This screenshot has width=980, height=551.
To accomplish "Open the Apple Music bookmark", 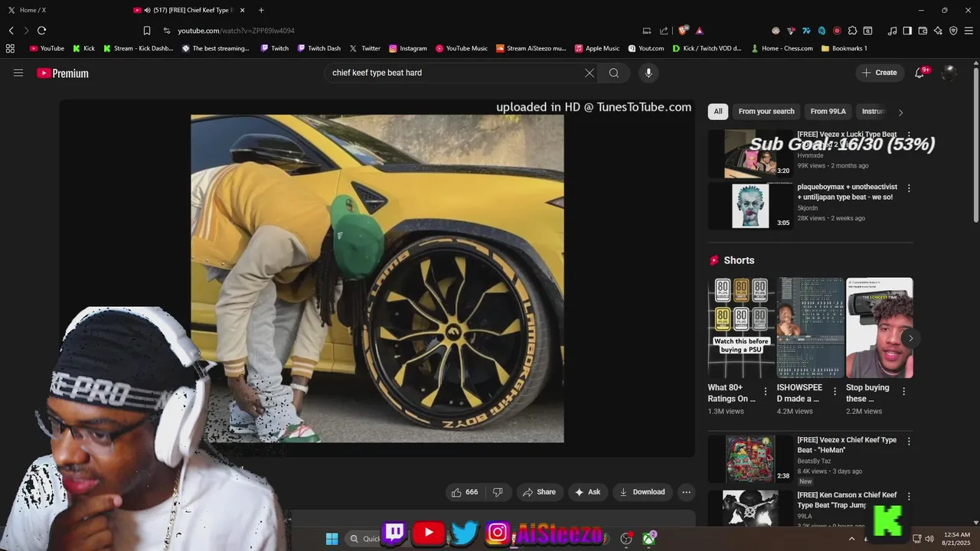I will 597,48.
